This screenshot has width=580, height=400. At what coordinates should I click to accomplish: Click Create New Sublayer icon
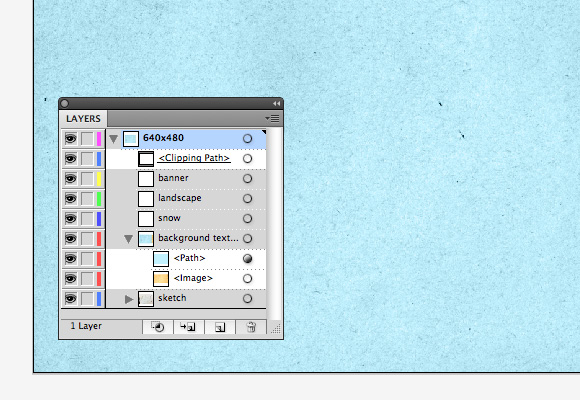click(x=188, y=327)
